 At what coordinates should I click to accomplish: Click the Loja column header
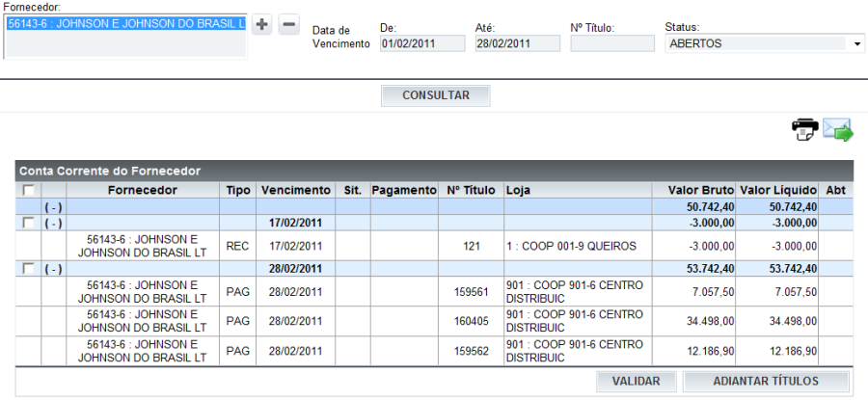[578, 190]
